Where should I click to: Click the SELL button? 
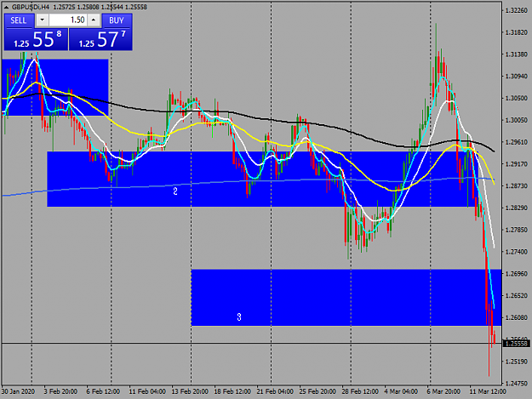(19, 20)
